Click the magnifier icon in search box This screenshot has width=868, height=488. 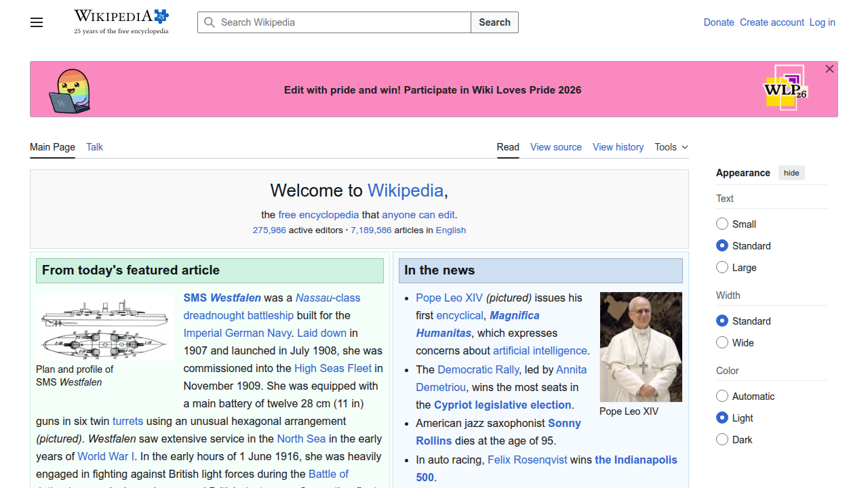coord(210,22)
